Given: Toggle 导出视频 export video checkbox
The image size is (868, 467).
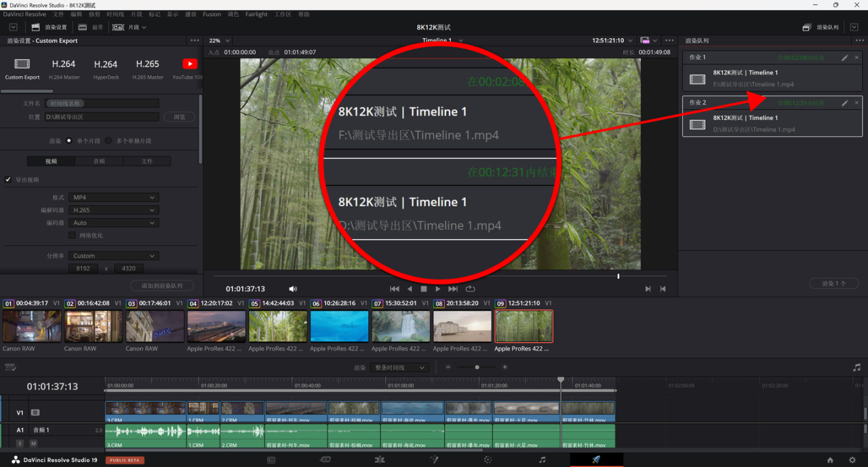Looking at the screenshot, I should point(8,180).
